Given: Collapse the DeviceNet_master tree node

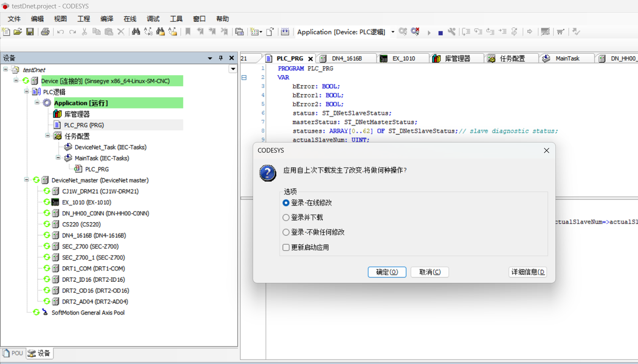Looking at the screenshot, I should [27, 180].
